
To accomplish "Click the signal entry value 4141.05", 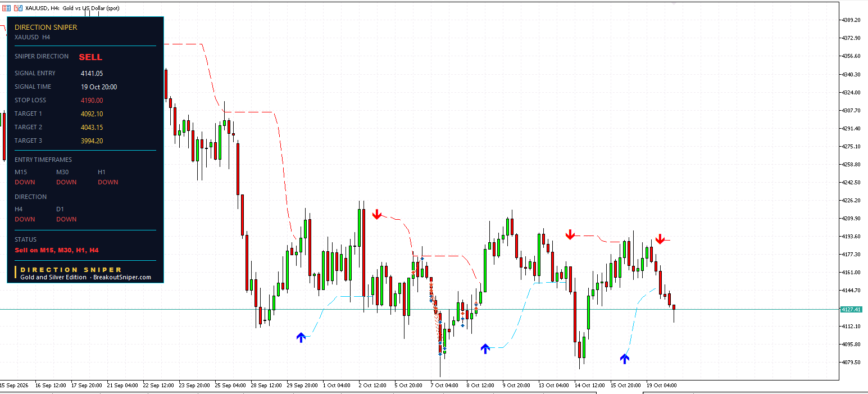I will (x=92, y=73).
